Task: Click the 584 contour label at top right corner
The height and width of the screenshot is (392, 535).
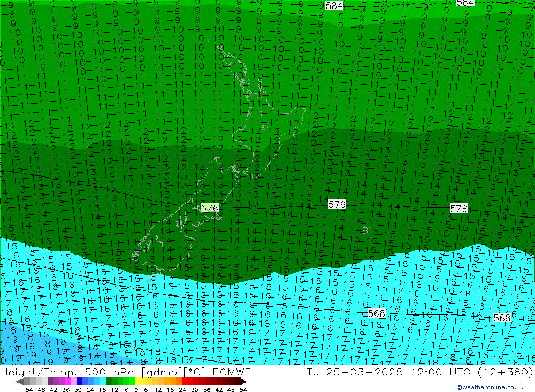Action: tap(465, 3)
